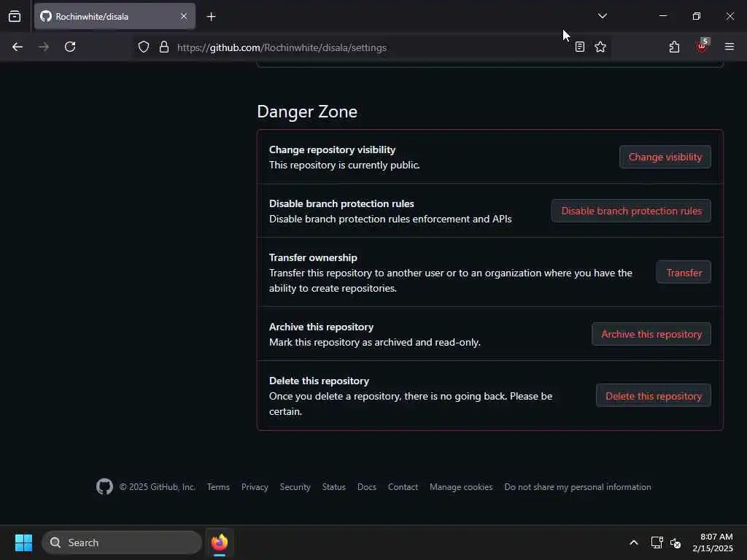This screenshot has height=560, width=747.
Task: Open the clock showing 8:07 AM
Action: click(x=713, y=542)
